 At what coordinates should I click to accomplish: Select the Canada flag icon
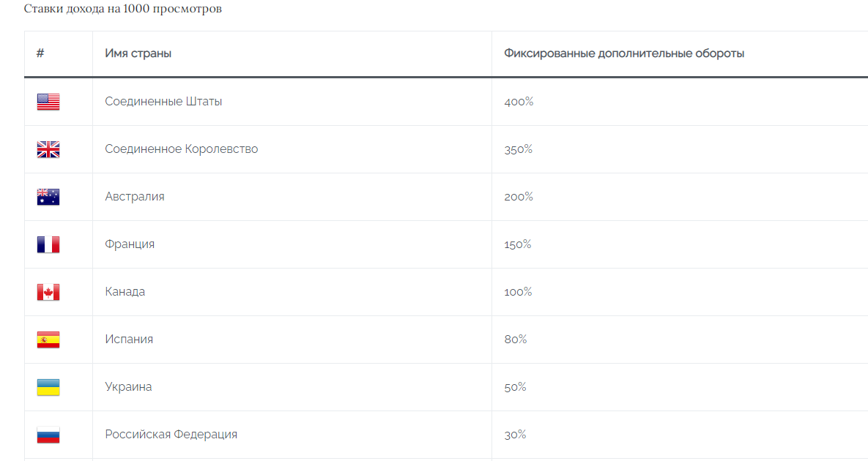[x=48, y=292]
